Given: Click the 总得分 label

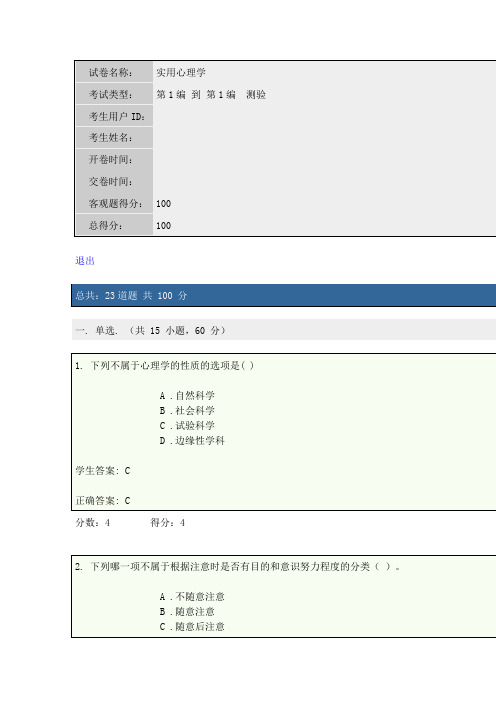Looking at the screenshot, I should (106, 225).
